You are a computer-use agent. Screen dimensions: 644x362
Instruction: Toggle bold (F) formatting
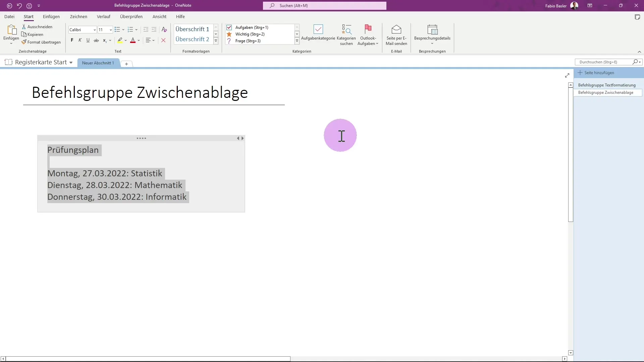[72, 40]
